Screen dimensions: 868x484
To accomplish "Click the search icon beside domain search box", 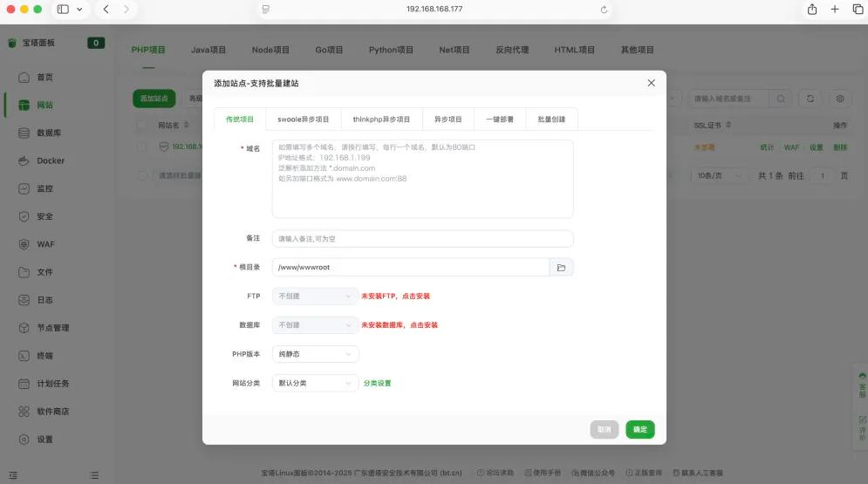I will (781, 99).
